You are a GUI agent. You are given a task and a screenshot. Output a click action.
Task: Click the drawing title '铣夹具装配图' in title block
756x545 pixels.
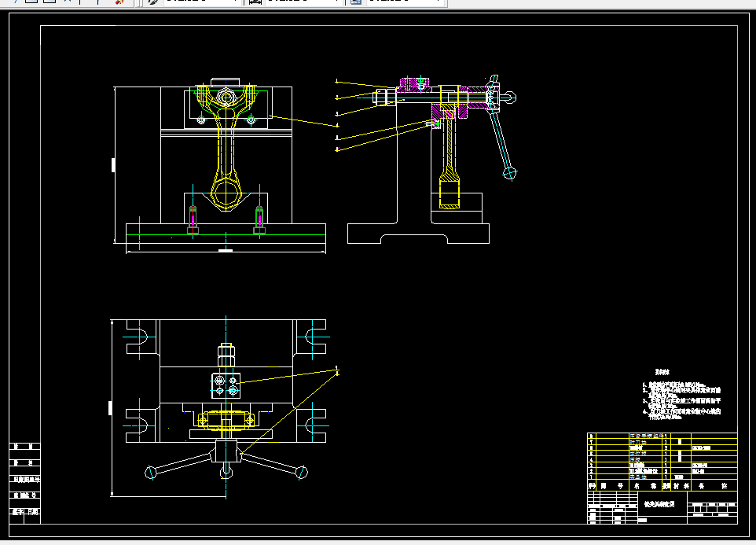coord(659,504)
